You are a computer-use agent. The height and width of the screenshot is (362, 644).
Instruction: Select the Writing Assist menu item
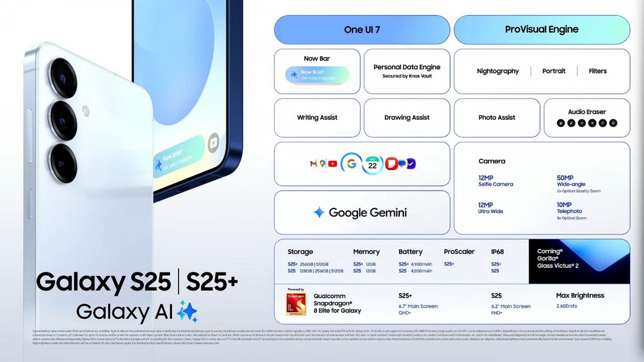[317, 118]
